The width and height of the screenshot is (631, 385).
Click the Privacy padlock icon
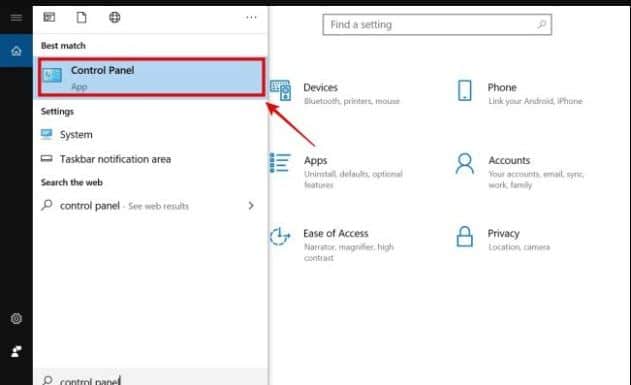[465, 236]
